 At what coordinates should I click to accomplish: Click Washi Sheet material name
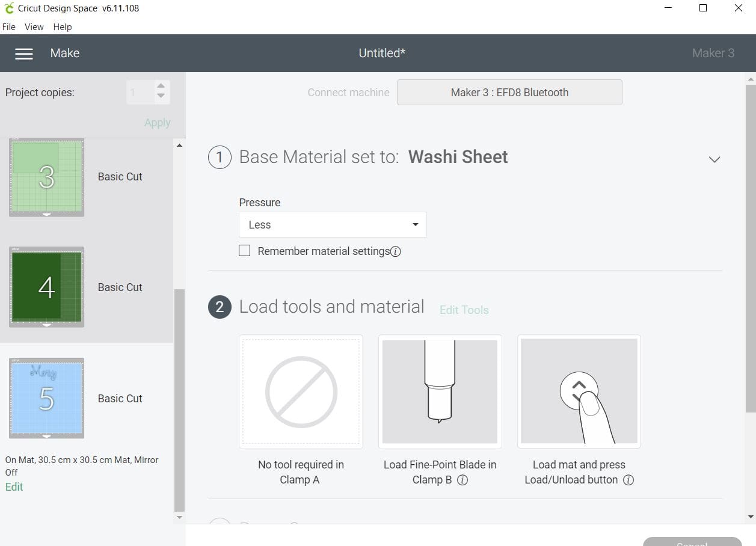(x=458, y=157)
